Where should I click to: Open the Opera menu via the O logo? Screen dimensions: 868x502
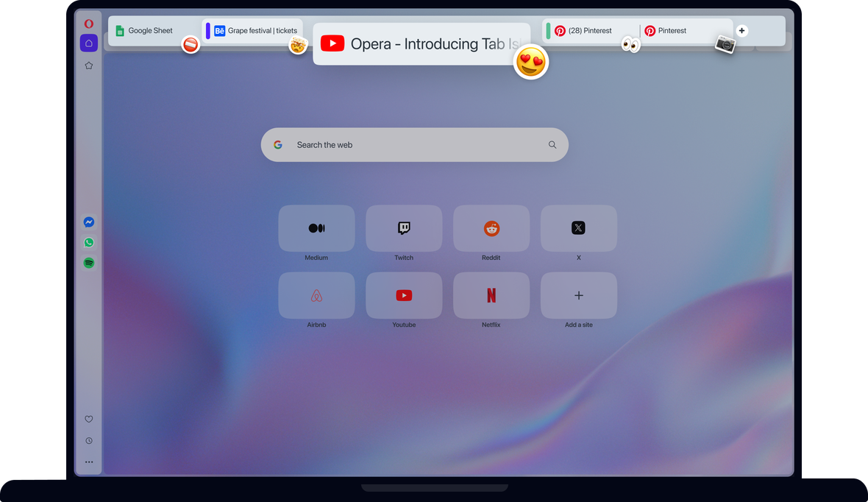(88, 23)
